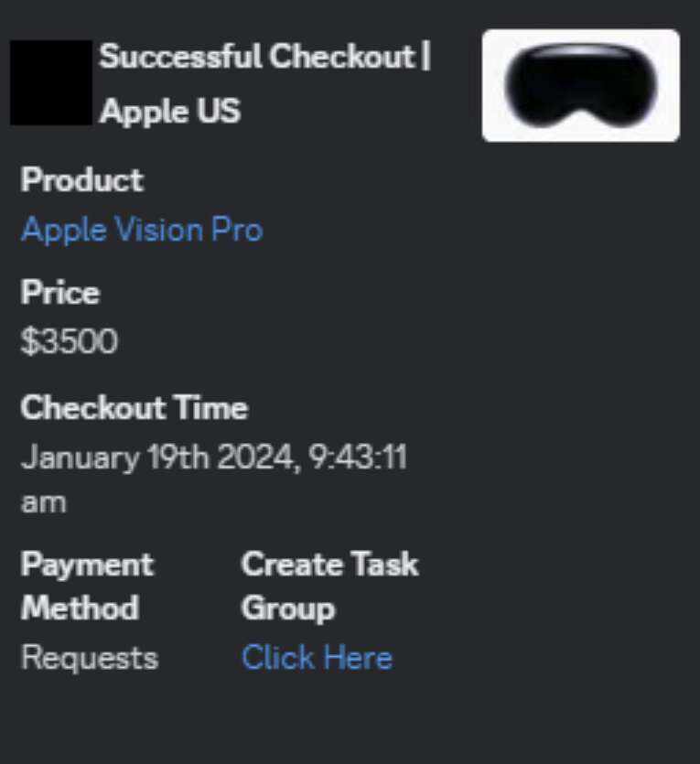Click the 9:43:11 time value

tap(356, 457)
